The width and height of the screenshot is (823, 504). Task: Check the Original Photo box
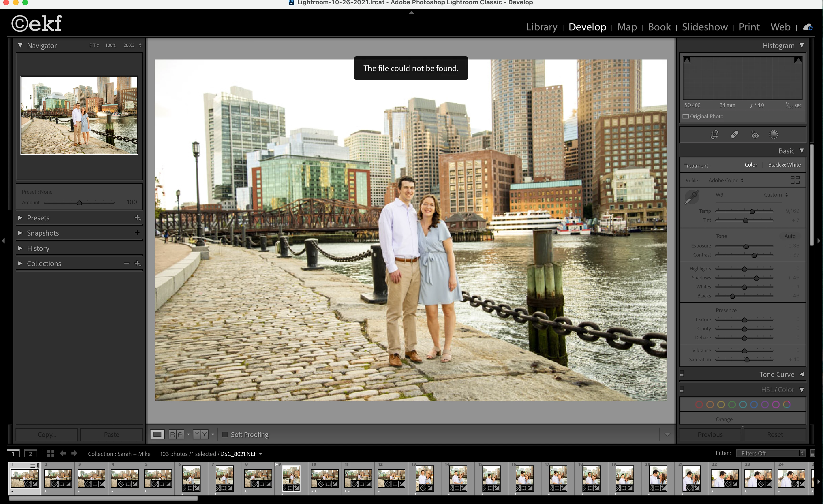685,117
